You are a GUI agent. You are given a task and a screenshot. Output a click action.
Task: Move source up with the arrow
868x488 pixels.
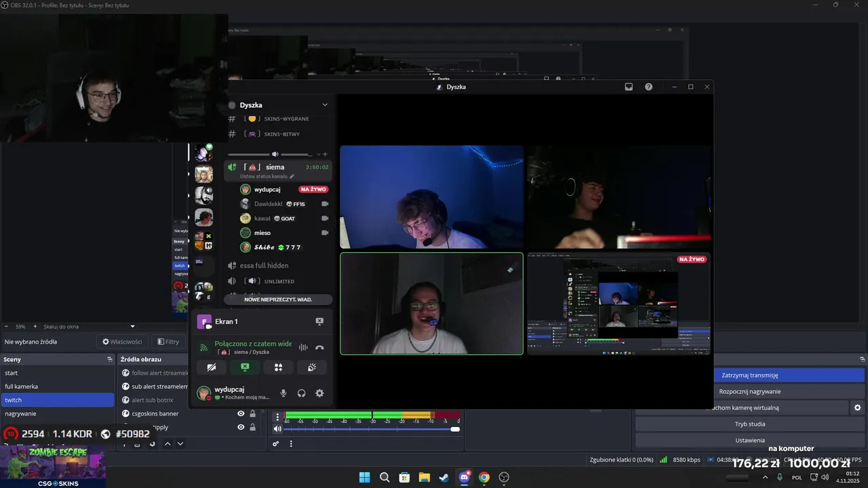coord(167,444)
